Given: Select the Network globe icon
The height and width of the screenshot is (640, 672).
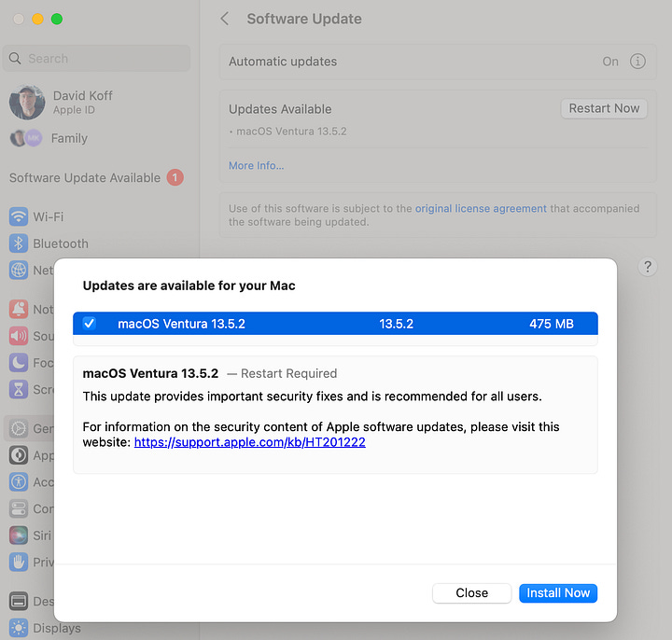Looking at the screenshot, I should (x=19, y=271).
